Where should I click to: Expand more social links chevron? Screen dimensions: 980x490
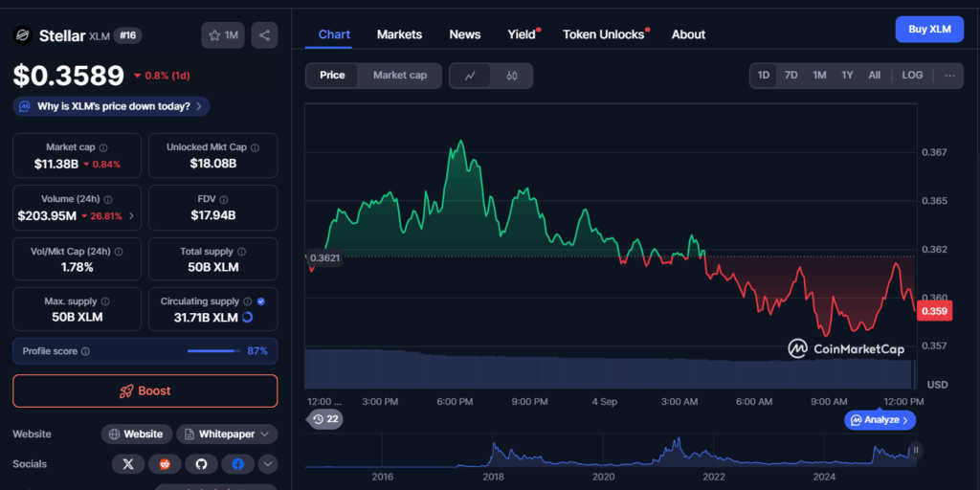[x=268, y=464]
